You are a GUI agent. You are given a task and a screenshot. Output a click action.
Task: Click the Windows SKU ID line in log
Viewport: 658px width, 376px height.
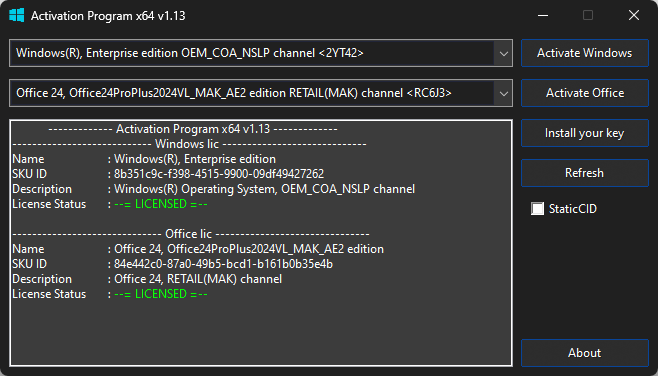tap(168, 174)
